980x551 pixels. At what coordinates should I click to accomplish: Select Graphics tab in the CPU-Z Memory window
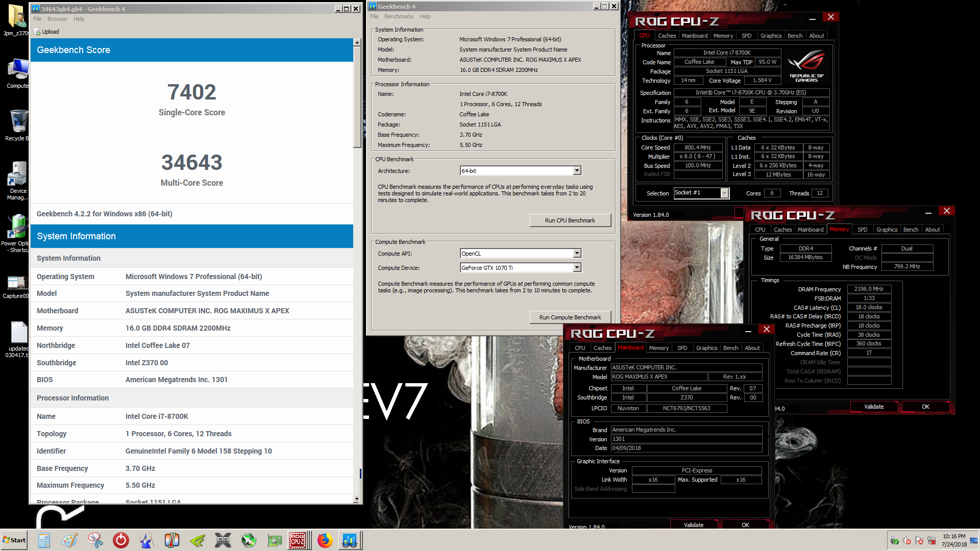click(887, 230)
